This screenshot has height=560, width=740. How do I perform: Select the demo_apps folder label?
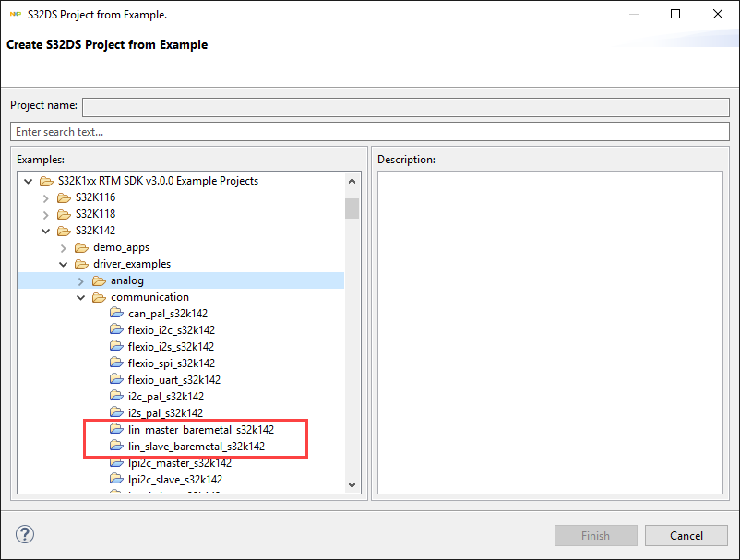tap(121, 247)
